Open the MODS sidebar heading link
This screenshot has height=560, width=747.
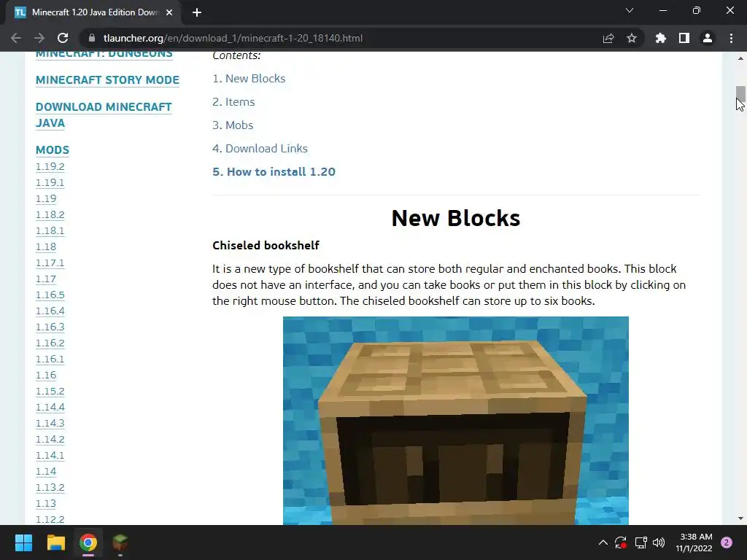pos(53,150)
